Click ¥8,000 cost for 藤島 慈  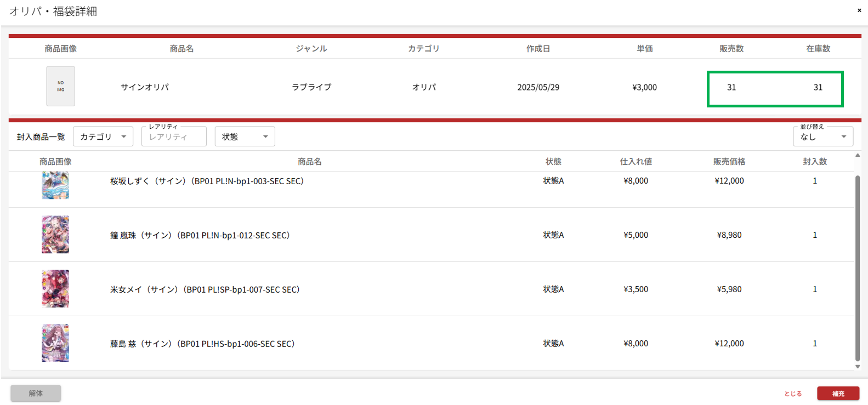tap(636, 344)
